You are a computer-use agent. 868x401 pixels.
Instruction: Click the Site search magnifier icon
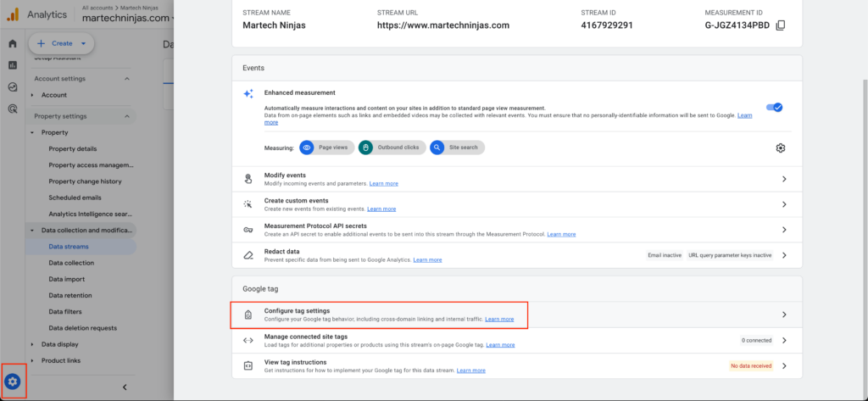pyautogui.click(x=437, y=148)
